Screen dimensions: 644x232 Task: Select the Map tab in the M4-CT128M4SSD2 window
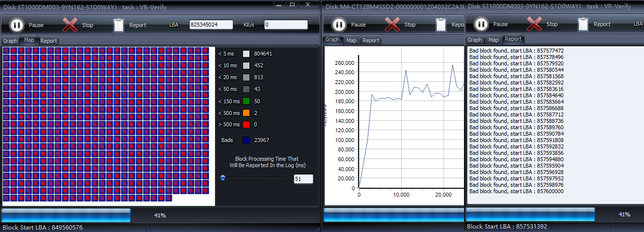pyautogui.click(x=351, y=40)
